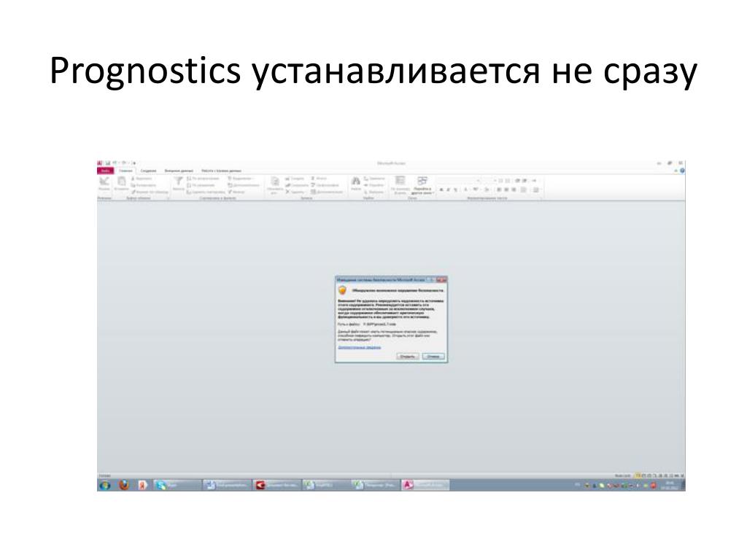The height and width of the screenshot is (560, 747).
Task: Open the Выделение filter dropdown
Action: tap(241, 179)
